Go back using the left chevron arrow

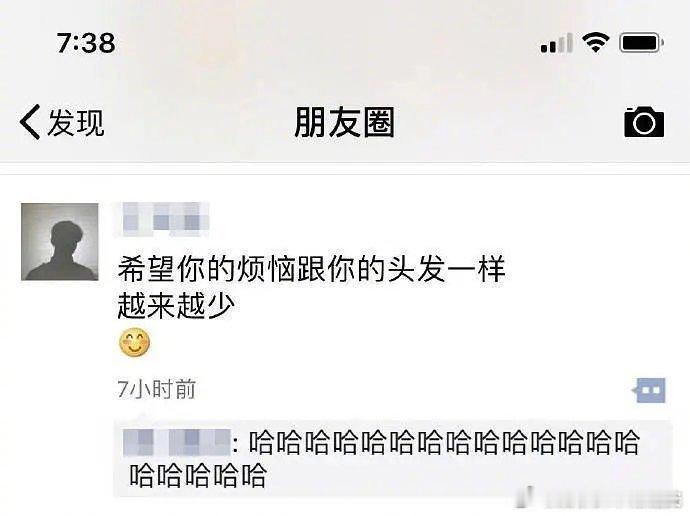click(30, 122)
